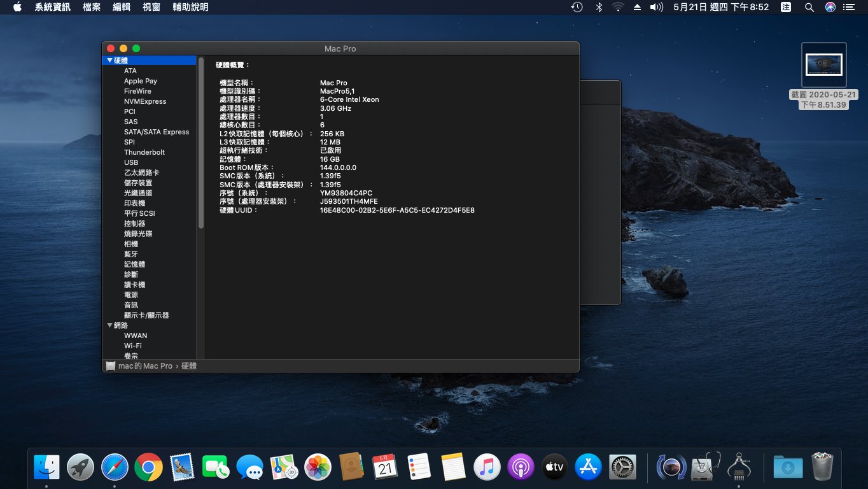Select Apple Pay in sidebar
Image resolution: width=868 pixels, height=489 pixels.
141,81
